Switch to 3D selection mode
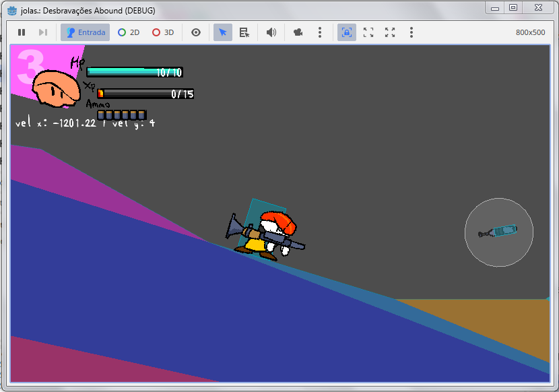The image size is (559, 392). pos(163,32)
